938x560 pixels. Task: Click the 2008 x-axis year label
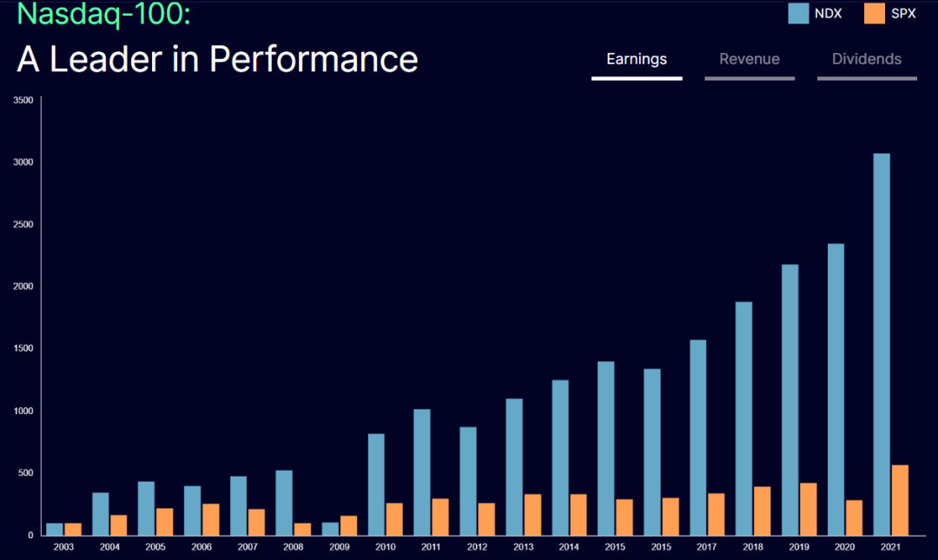tap(293, 547)
